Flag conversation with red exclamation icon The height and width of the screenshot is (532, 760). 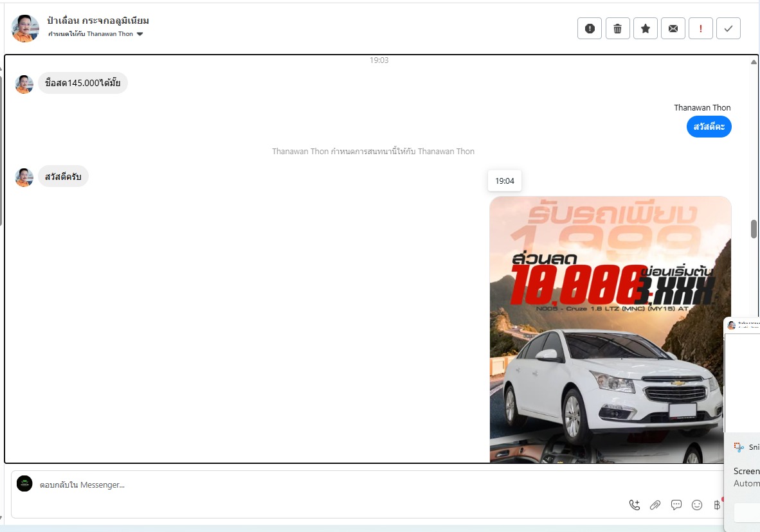700,28
